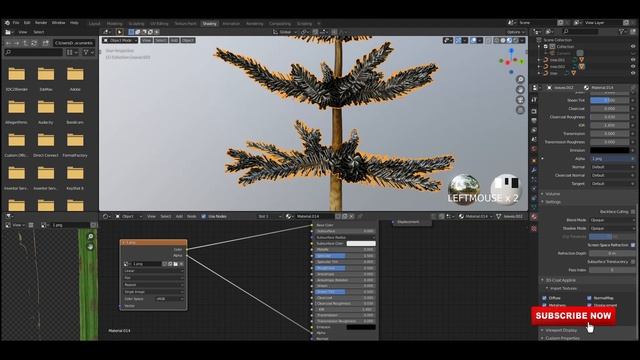Screen dimensions: 640x360
Task: Open Output properties tab icon
Action: pyautogui.click(x=534, y=120)
